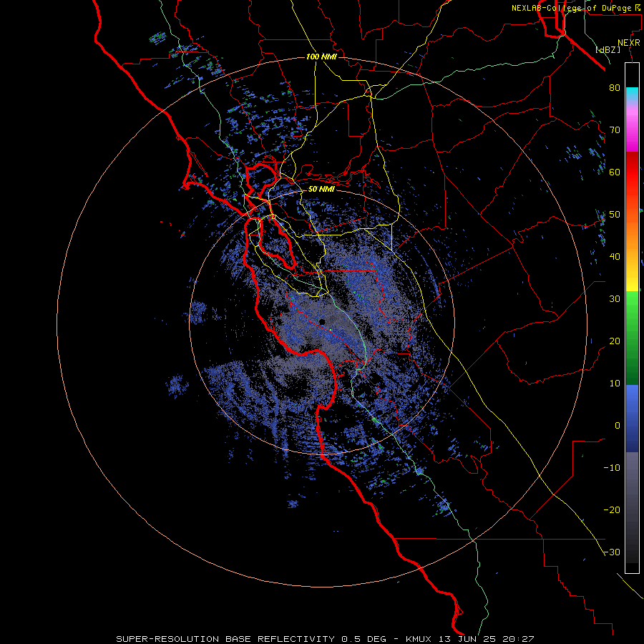The image size is (644, 644).
Task: Click the 100 NMI range ring label
Action: tap(321, 57)
